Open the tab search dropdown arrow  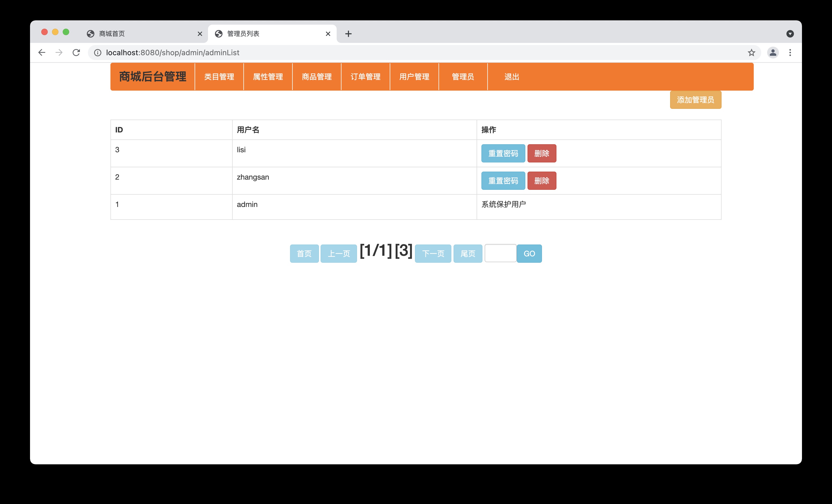click(790, 34)
